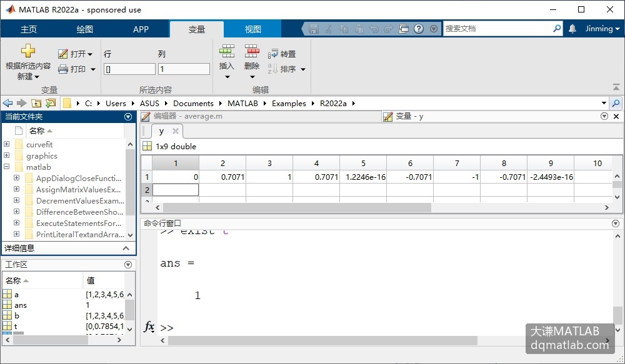Click the Browse for Folder icon
The height and width of the screenshot is (364, 625).
[x=51, y=103]
